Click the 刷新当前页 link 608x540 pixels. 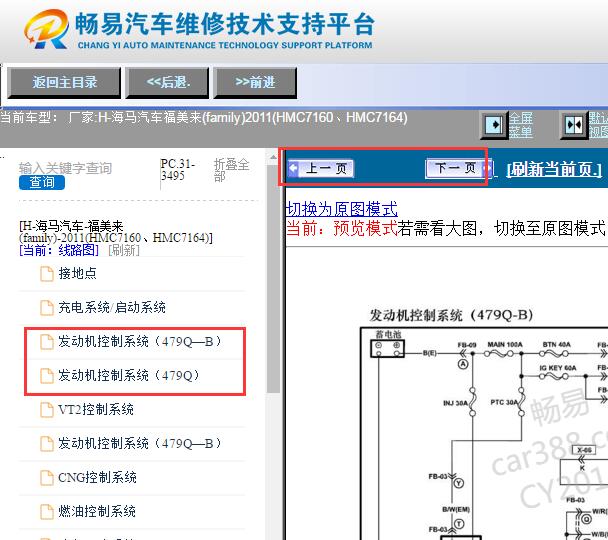[x=554, y=169]
